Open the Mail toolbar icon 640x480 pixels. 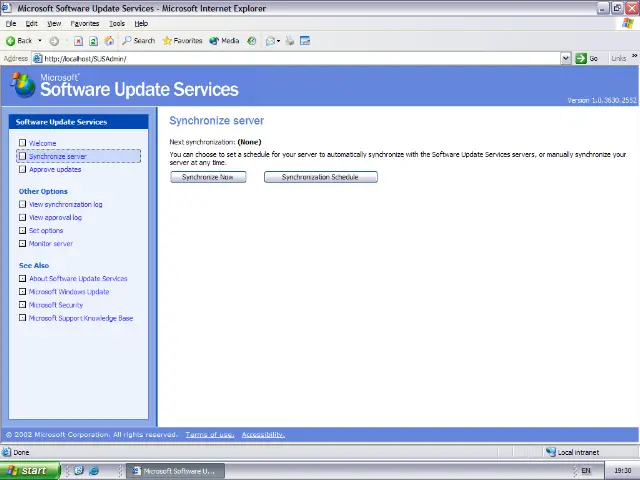(270, 41)
